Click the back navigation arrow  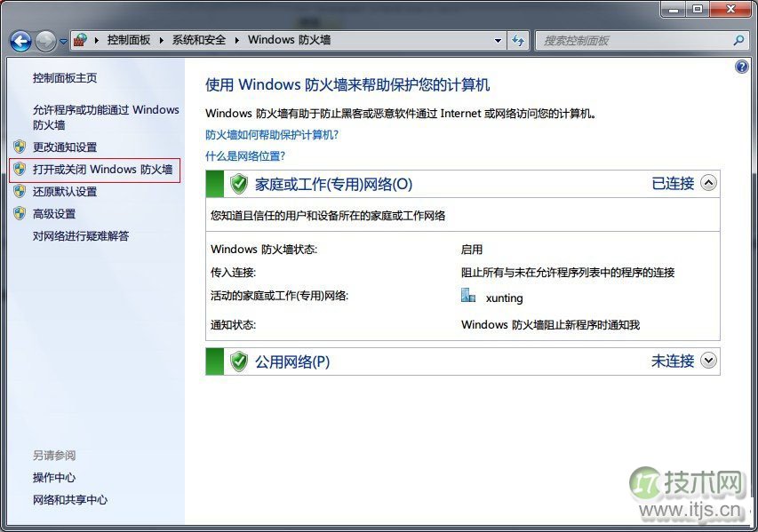(20, 41)
